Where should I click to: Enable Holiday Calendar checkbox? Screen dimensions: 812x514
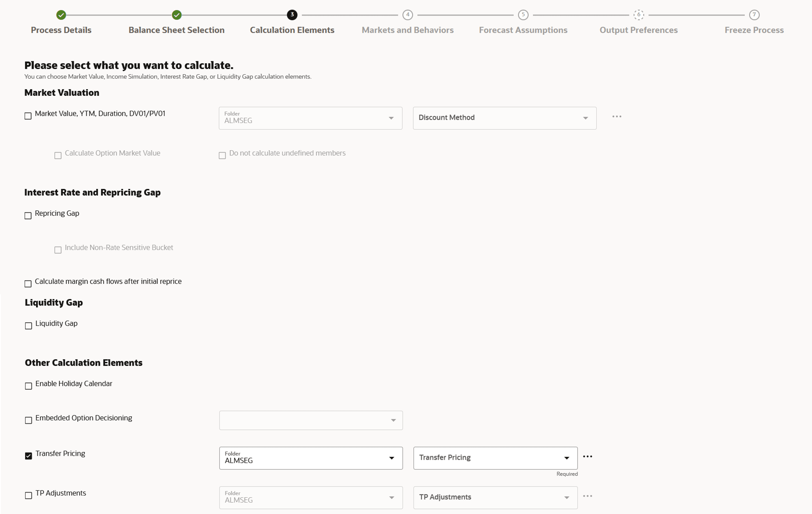pos(29,386)
